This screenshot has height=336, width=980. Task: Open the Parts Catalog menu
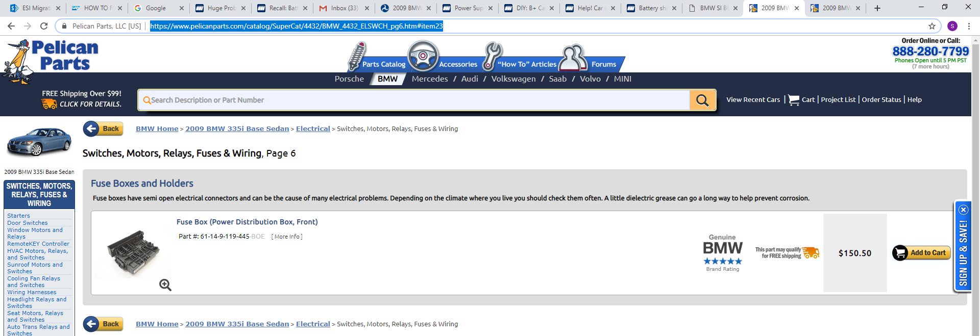383,64
